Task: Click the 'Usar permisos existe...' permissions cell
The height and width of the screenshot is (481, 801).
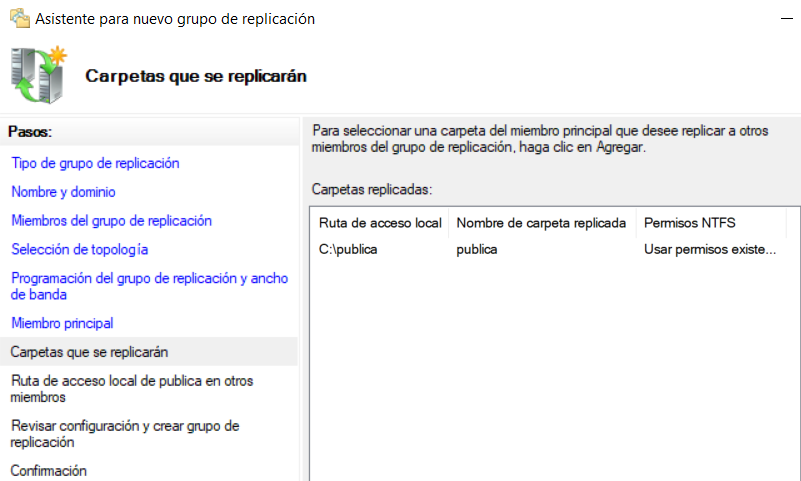Action: (709, 249)
